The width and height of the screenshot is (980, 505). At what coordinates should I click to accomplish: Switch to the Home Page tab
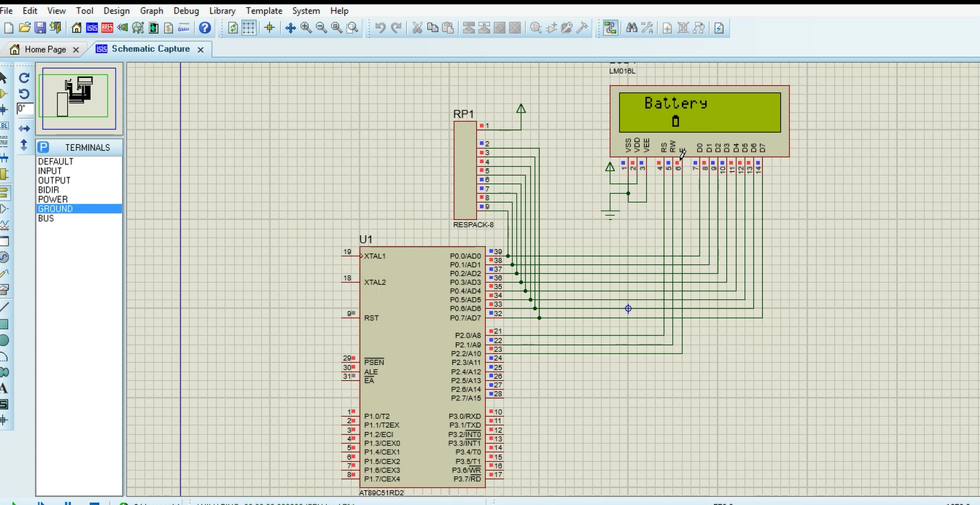(x=45, y=49)
